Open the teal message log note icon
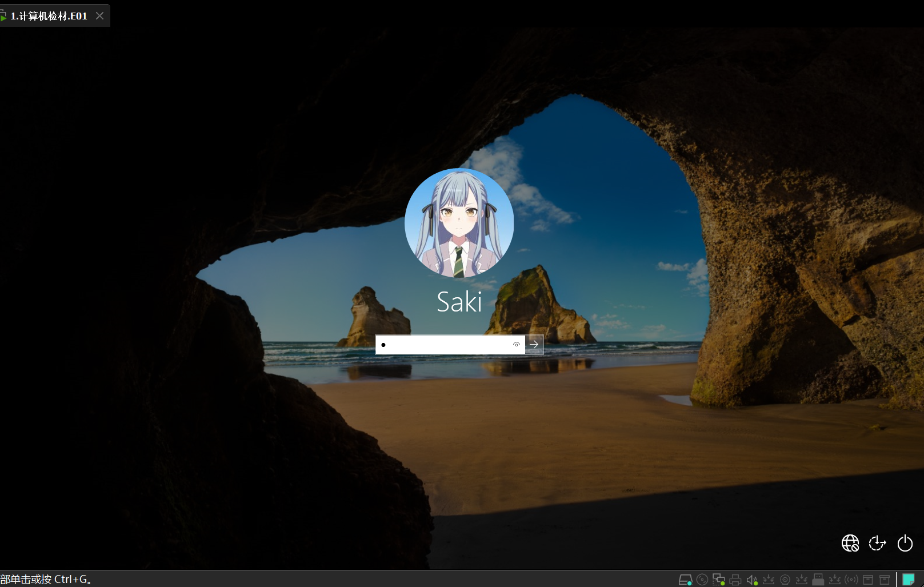Viewport: 924px width, 587px height. pos(909,580)
